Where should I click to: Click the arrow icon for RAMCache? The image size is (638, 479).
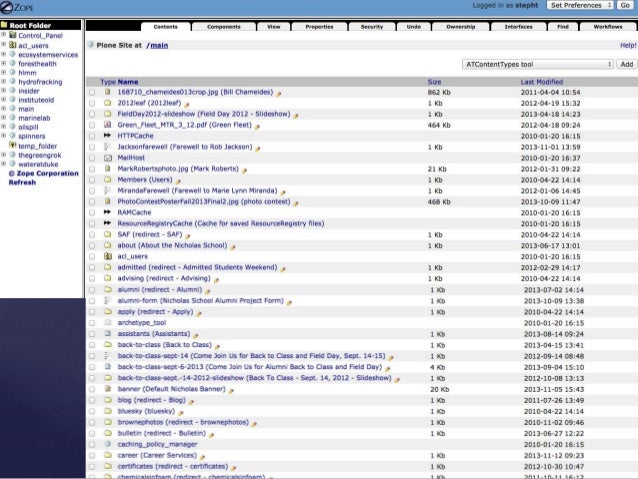click(x=107, y=212)
